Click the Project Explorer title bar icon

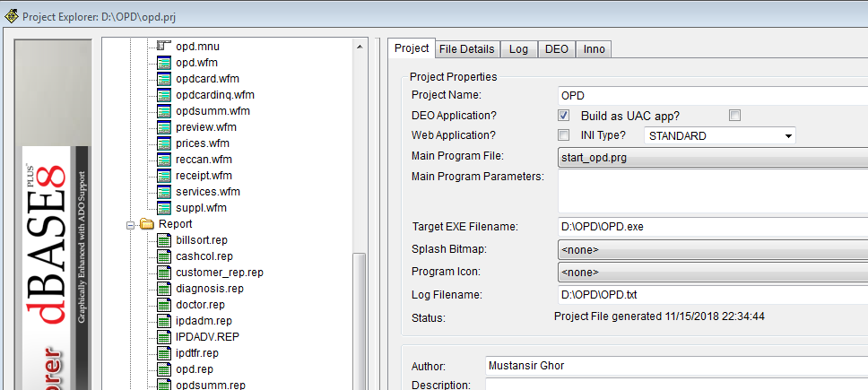coord(11,17)
